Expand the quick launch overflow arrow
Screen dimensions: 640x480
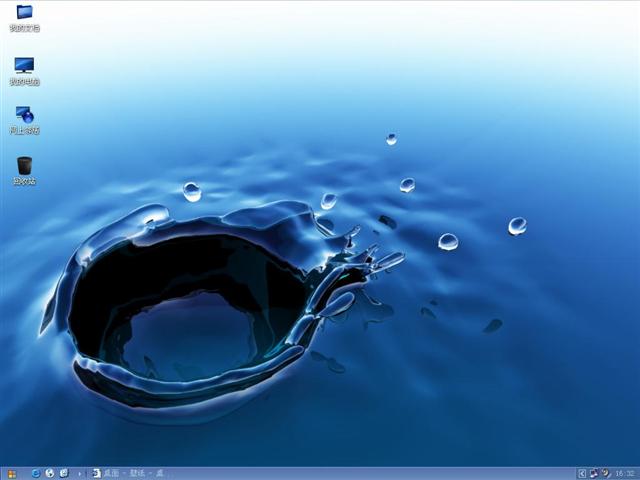tap(80, 473)
